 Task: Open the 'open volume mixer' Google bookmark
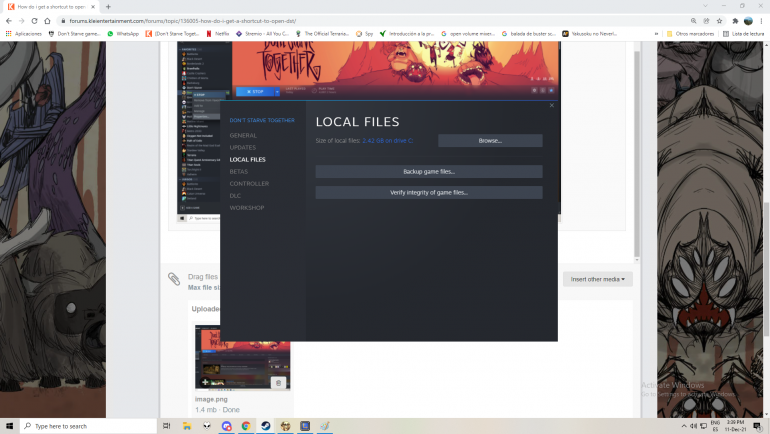(468, 34)
